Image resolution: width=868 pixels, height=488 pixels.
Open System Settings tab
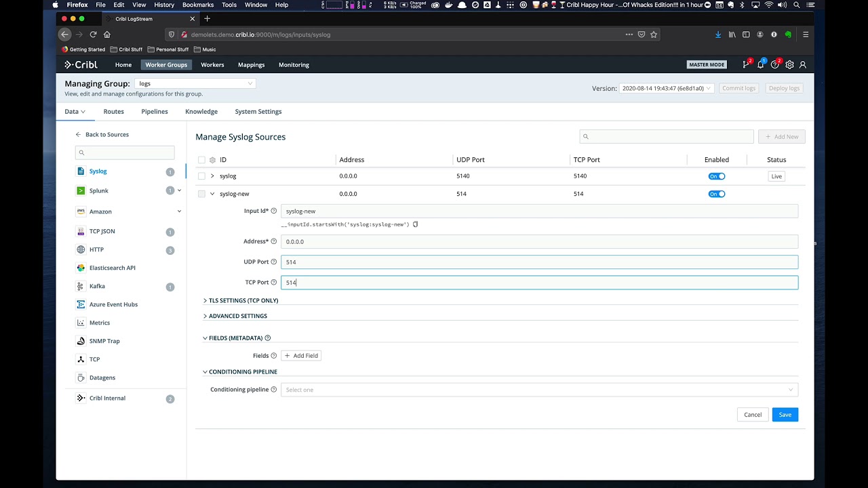[258, 111]
